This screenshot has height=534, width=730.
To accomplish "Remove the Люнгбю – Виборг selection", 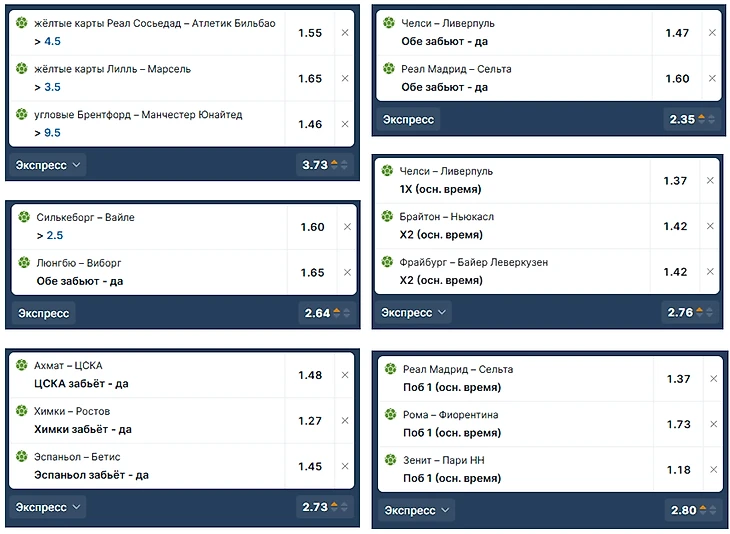I will click(347, 272).
